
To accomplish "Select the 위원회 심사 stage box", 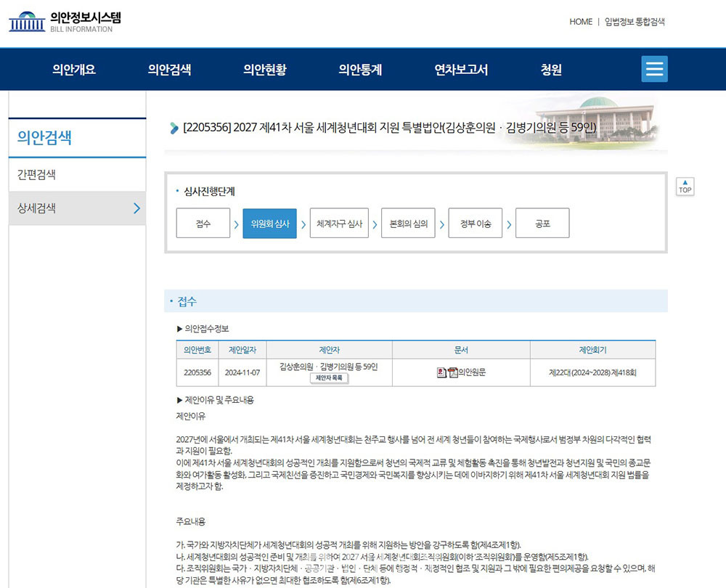I will pyautogui.click(x=269, y=224).
